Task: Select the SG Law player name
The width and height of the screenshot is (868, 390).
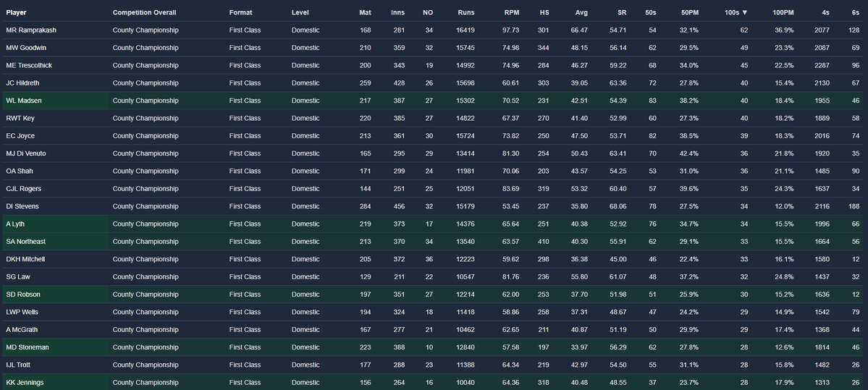Action: (x=17, y=276)
